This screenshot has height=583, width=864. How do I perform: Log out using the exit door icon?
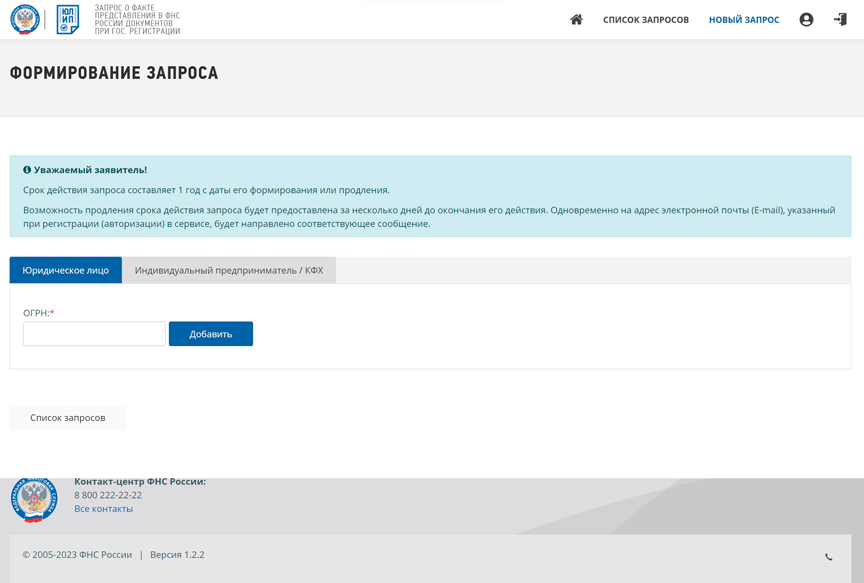(x=840, y=20)
